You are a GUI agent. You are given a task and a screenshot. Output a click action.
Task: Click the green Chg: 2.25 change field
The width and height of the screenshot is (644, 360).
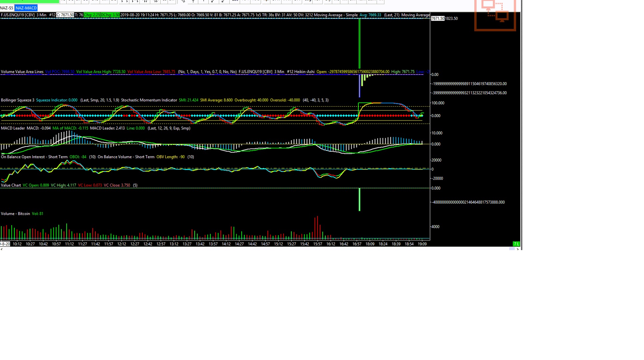(x=92, y=15)
